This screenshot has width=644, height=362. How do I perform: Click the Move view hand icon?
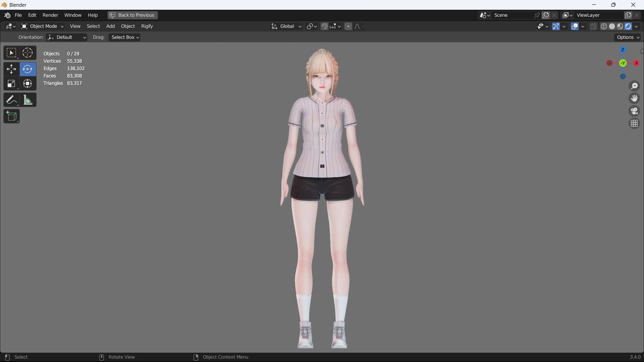[634, 99]
